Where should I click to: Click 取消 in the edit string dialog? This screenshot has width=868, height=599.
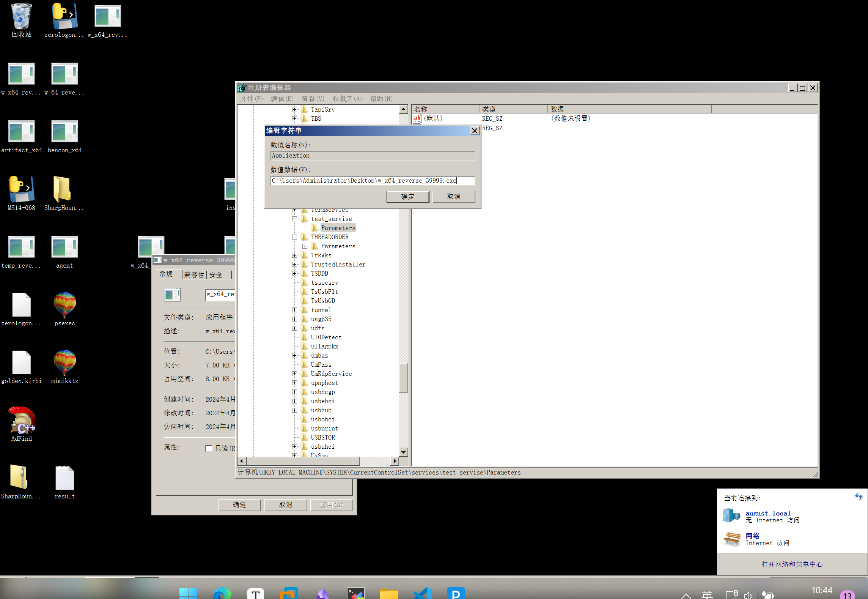[x=454, y=197]
